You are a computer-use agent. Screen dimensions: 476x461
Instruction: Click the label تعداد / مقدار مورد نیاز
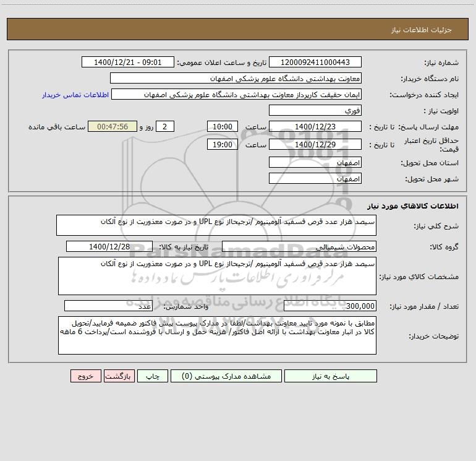[424, 306]
